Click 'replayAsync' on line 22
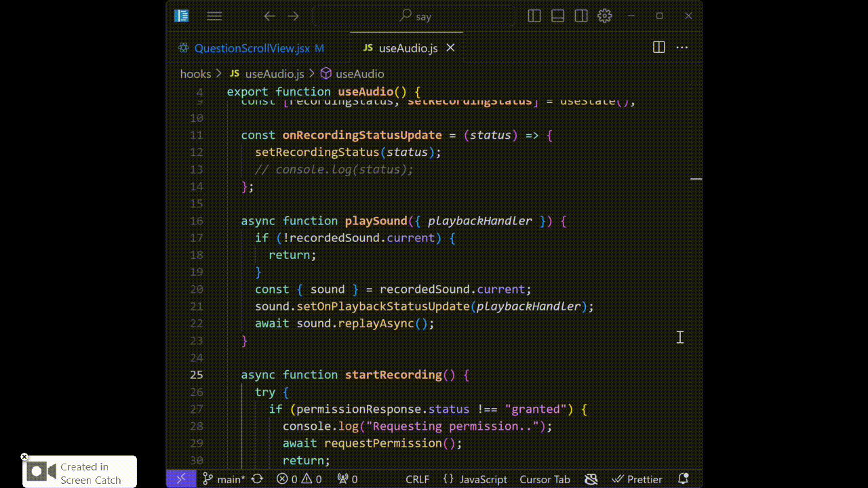This screenshot has width=868, height=488. tap(376, 323)
